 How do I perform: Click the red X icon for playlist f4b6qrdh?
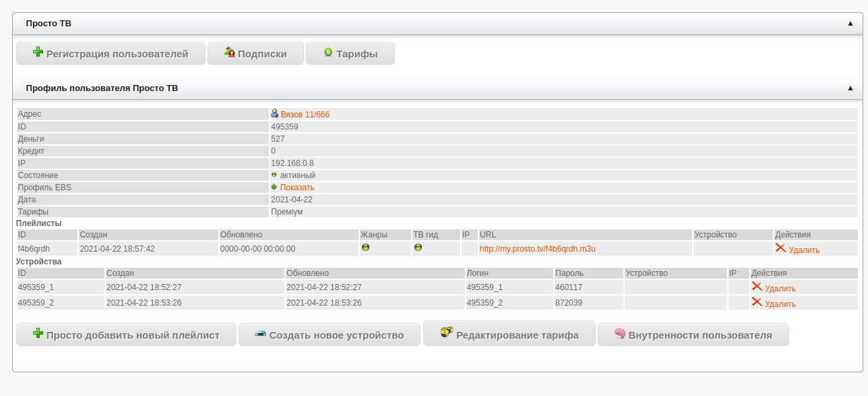click(780, 248)
